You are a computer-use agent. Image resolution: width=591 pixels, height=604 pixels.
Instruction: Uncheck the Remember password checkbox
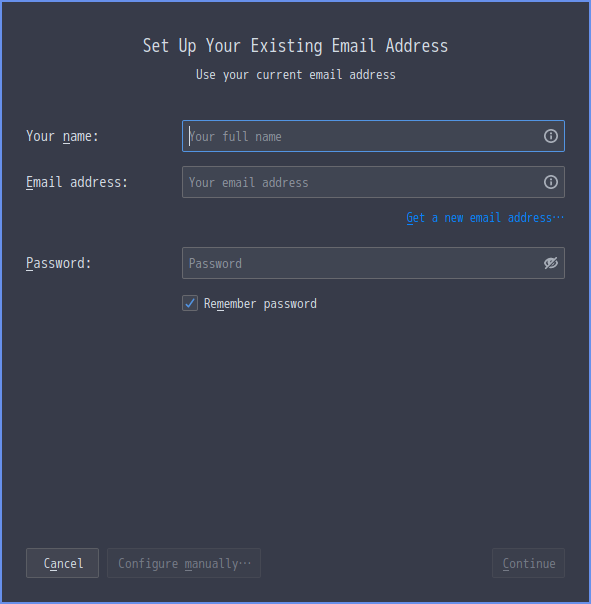(x=190, y=303)
